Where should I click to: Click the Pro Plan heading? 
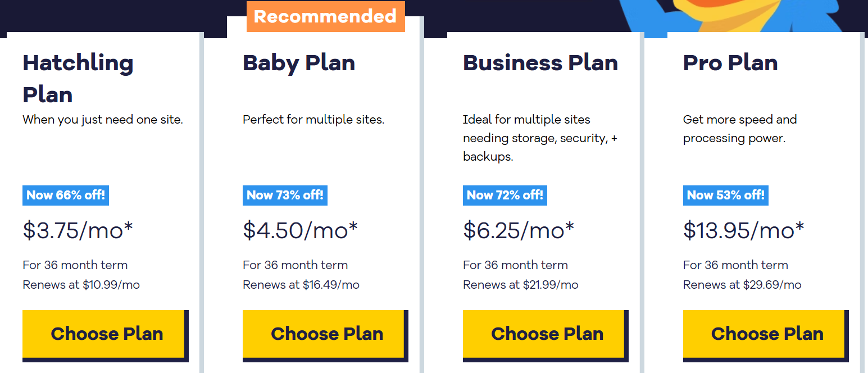tap(730, 63)
